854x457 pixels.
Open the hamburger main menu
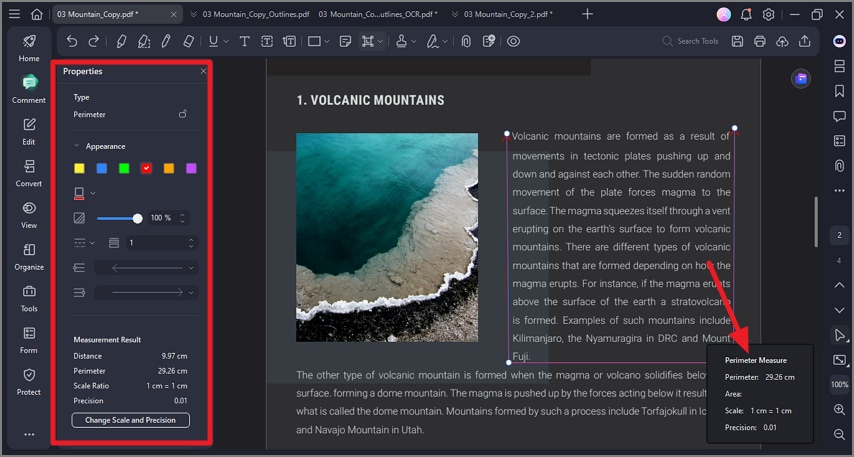[15, 14]
